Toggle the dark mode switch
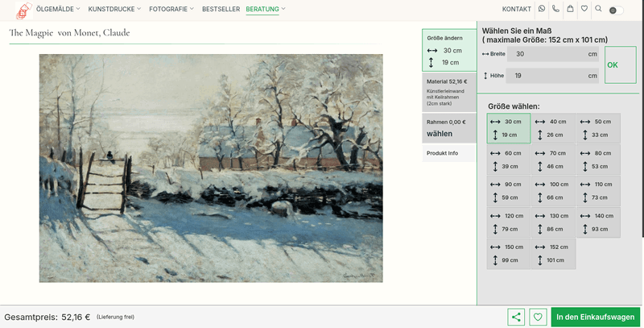The image size is (644, 328). tap(616, 10)
